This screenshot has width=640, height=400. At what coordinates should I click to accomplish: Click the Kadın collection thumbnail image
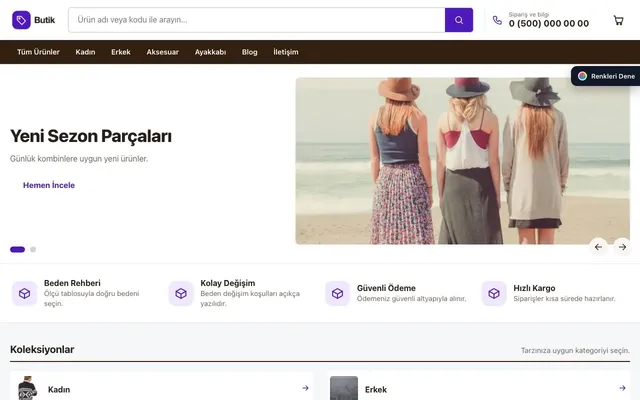pyautogui.click(x=28, y=388)
